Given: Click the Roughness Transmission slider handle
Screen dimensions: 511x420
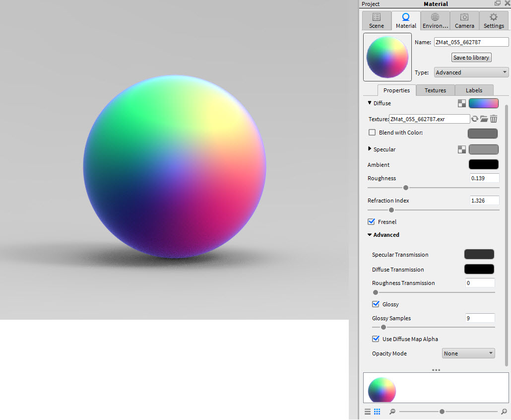Looking at the screenshot, I should [x=376, y=292].
